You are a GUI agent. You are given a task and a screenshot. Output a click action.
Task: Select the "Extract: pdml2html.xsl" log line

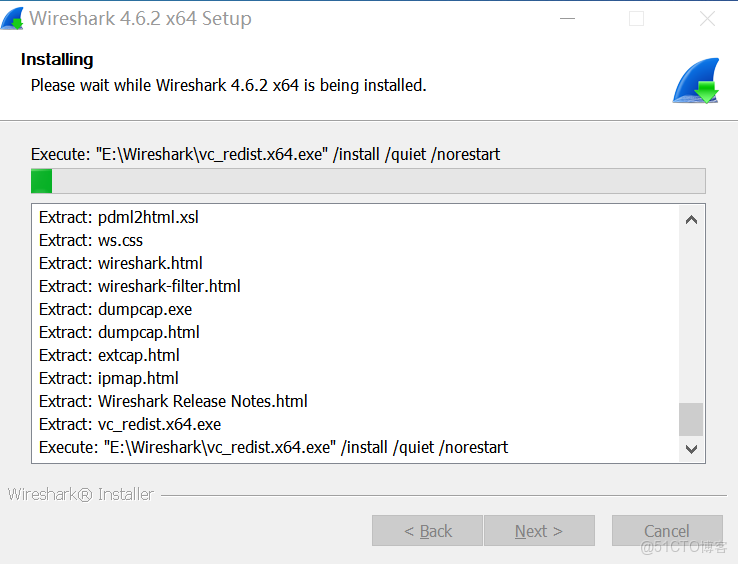[119, 217]
